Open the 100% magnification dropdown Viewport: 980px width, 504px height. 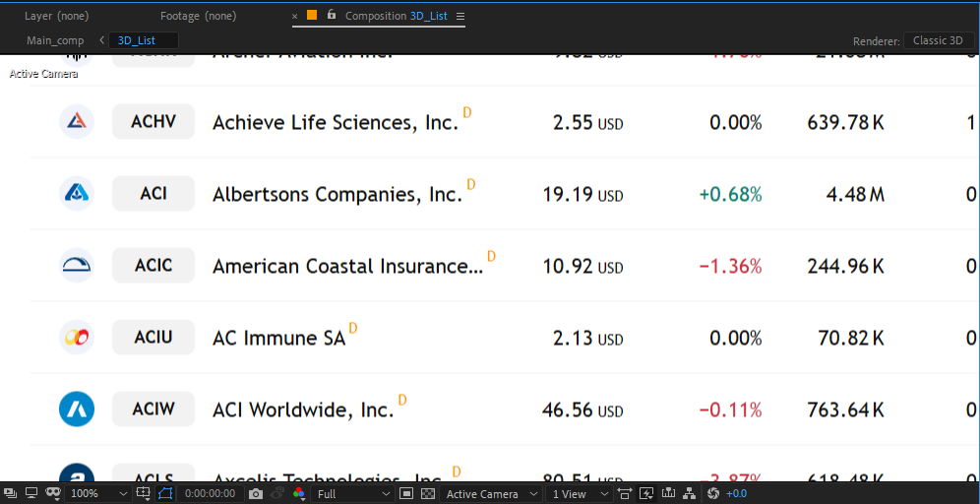(x=98, y=493)
